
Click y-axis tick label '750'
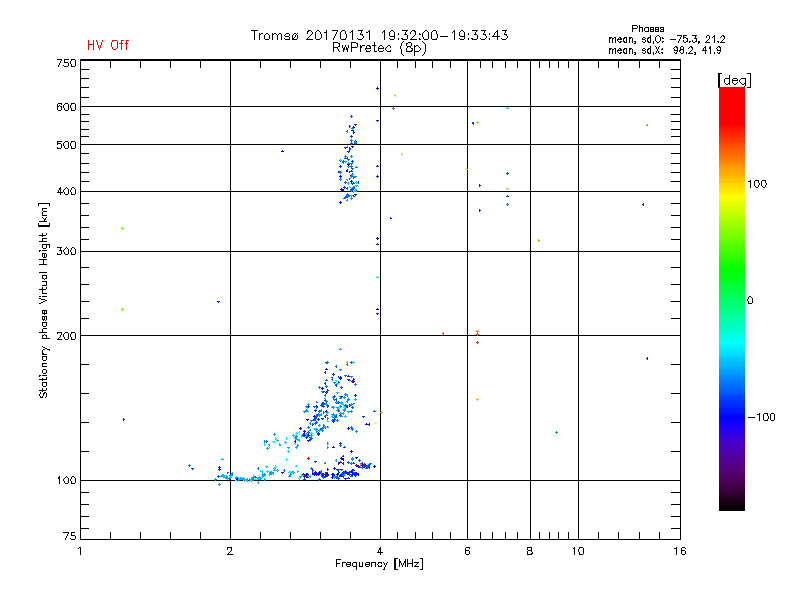(x=66, y=63)
